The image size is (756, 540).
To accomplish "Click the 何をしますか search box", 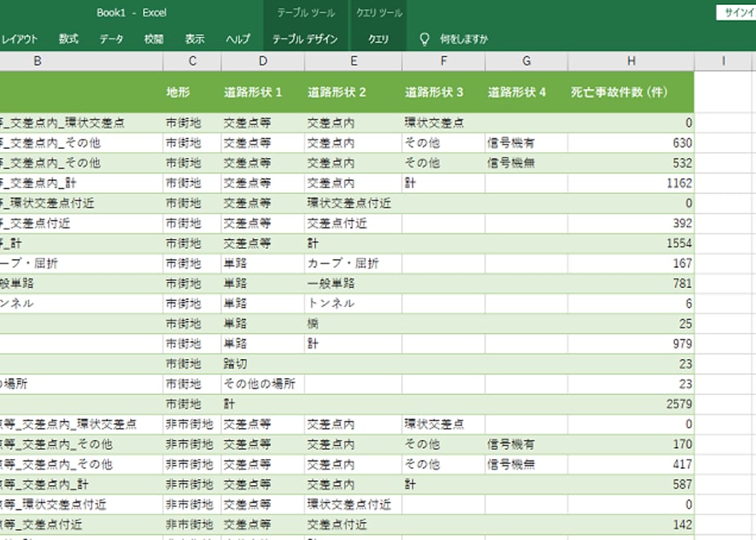I will click(464, 39).
